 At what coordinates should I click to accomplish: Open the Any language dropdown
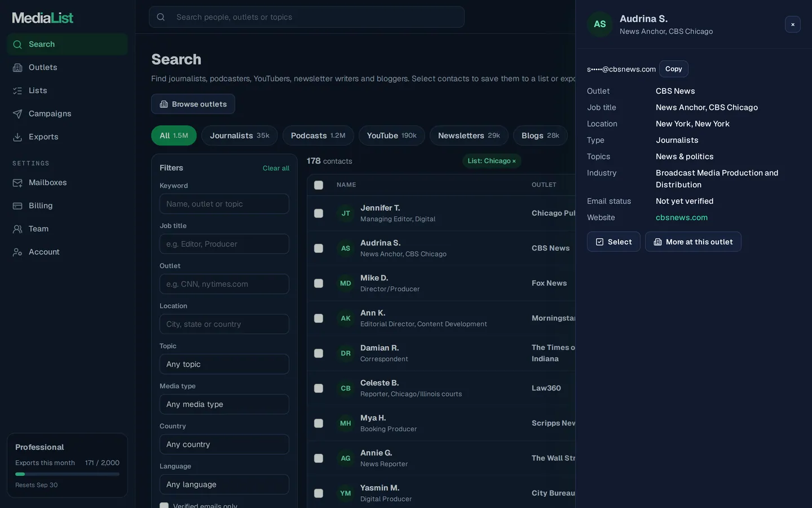(224, 484)
